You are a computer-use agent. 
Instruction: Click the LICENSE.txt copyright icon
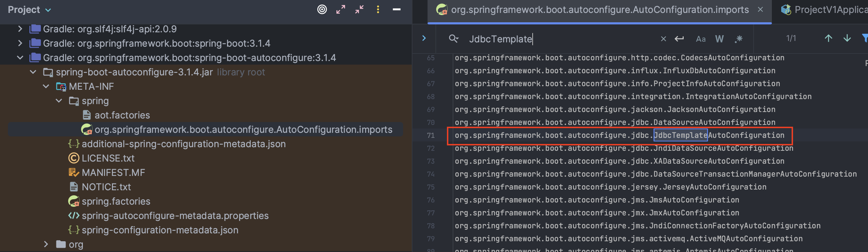(74, 158)
